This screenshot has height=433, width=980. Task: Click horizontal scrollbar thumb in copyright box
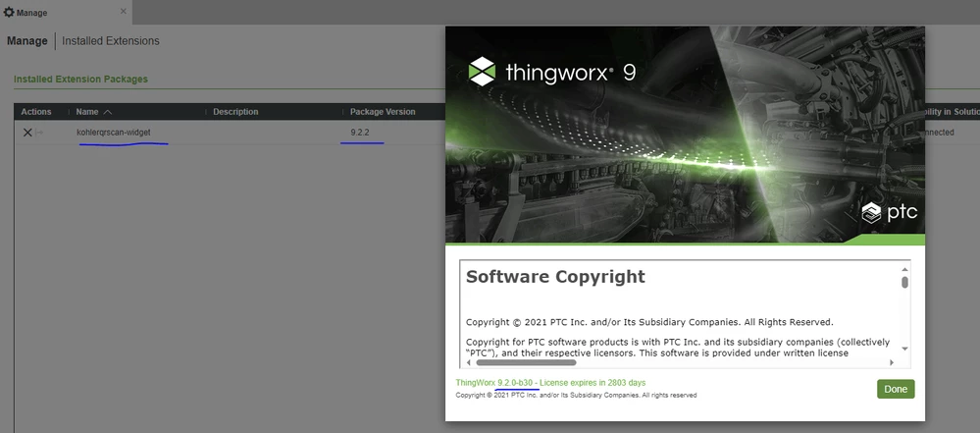(526, 362)
